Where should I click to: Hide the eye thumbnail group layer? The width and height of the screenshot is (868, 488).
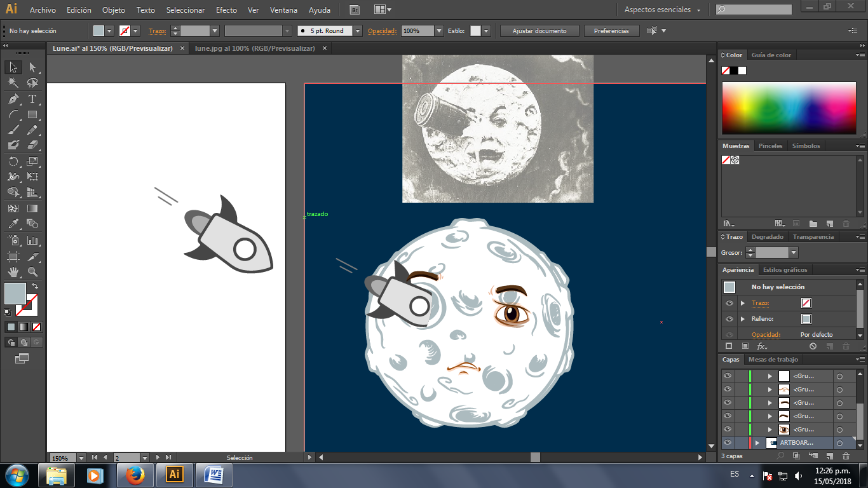728,430
